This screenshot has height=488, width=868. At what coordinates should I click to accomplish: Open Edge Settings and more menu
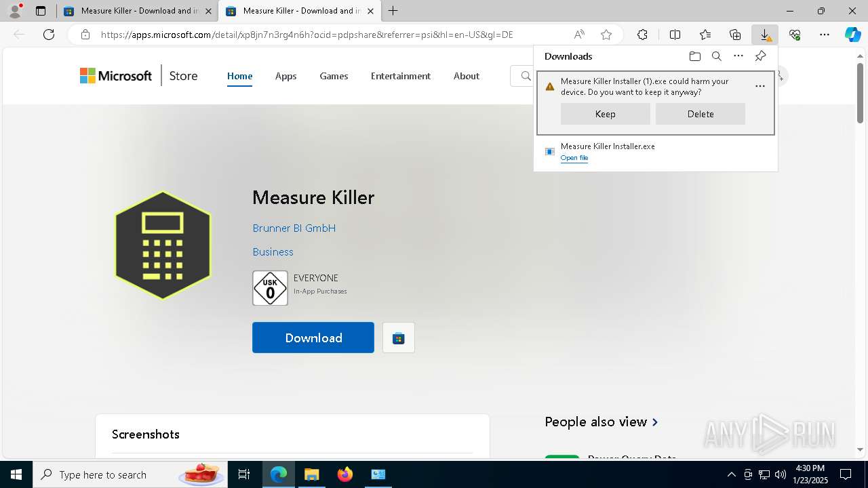[x=825, y=35]
